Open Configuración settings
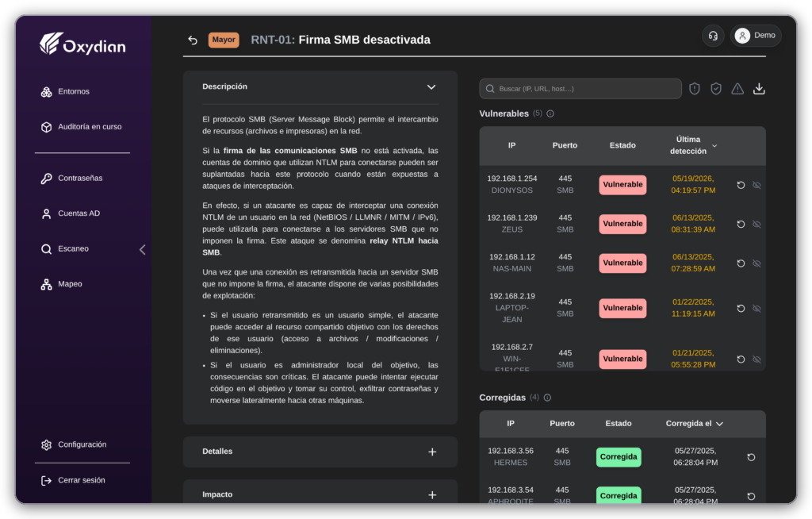 coord(74,445)
